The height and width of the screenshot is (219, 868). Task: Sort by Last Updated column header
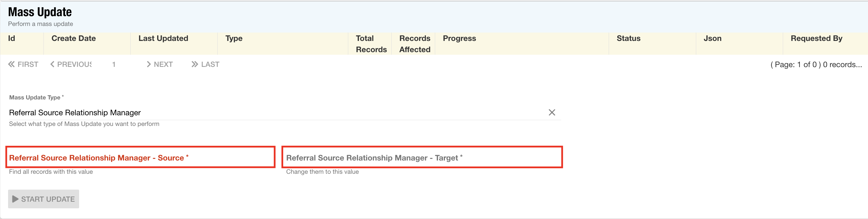(x=163, y=38)
